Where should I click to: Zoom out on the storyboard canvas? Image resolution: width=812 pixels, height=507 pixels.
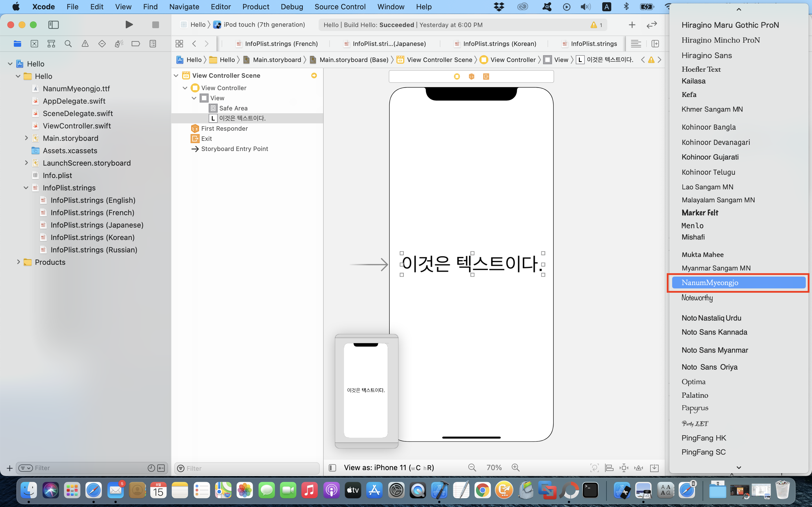(x=472, y=468)
